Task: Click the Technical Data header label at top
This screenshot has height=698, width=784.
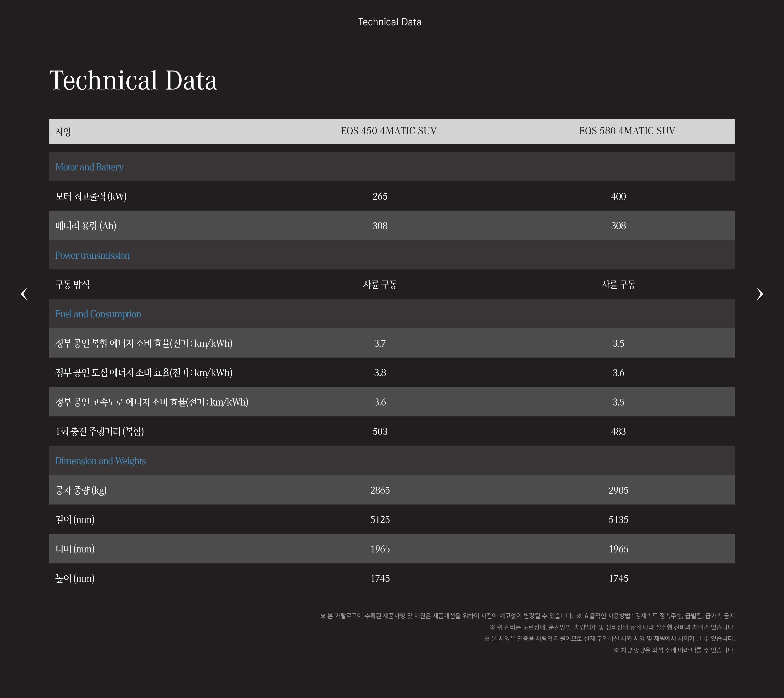Action: point(389,22)
